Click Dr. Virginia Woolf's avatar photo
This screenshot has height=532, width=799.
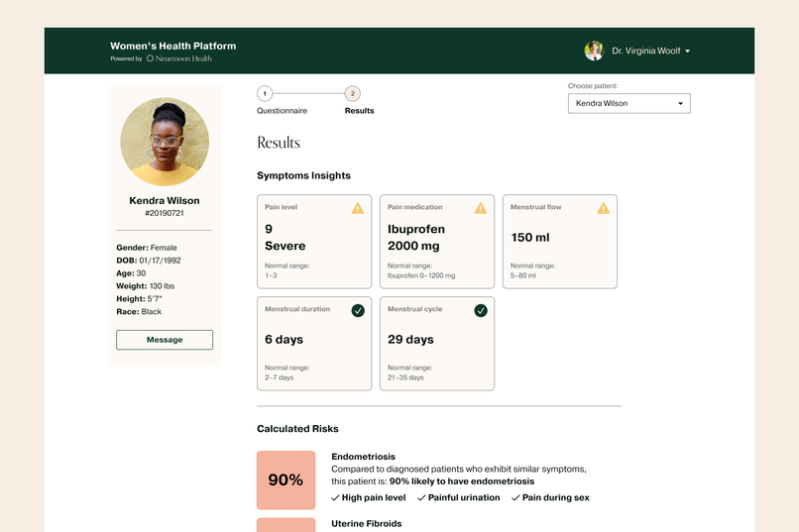(x=594, y=51)
